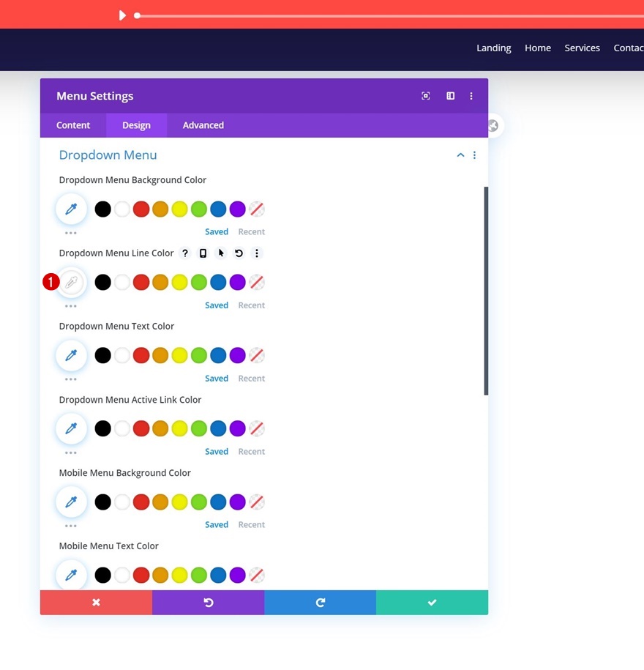Show Recent colors under Dropdown Menu Background Color
This screenshot has width=644, height=670.
pyautogui.click(x=252, y=231)
